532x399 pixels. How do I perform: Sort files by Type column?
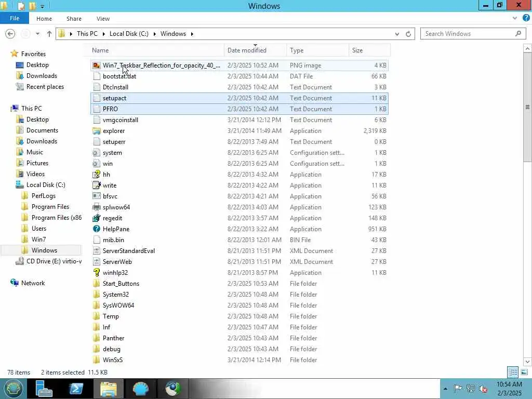tap(317, 50)
